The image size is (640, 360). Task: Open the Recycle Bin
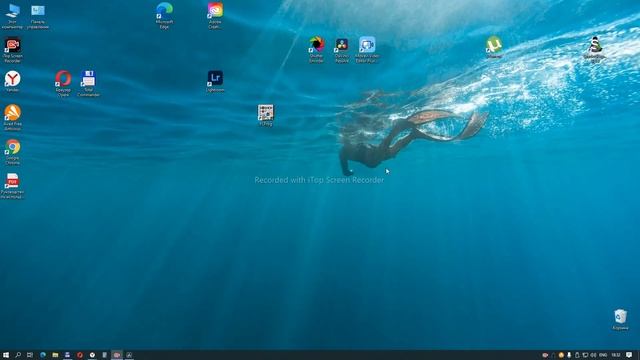point(620,319)
